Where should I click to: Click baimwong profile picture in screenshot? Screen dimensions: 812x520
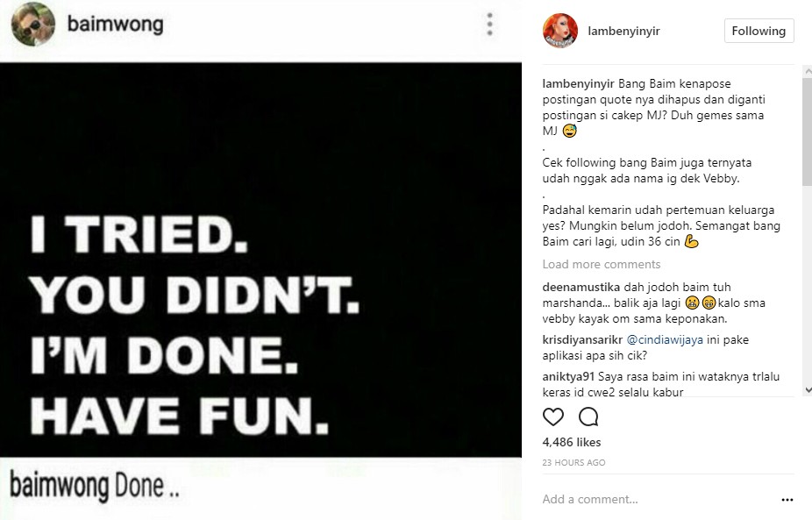pos(34,26)
